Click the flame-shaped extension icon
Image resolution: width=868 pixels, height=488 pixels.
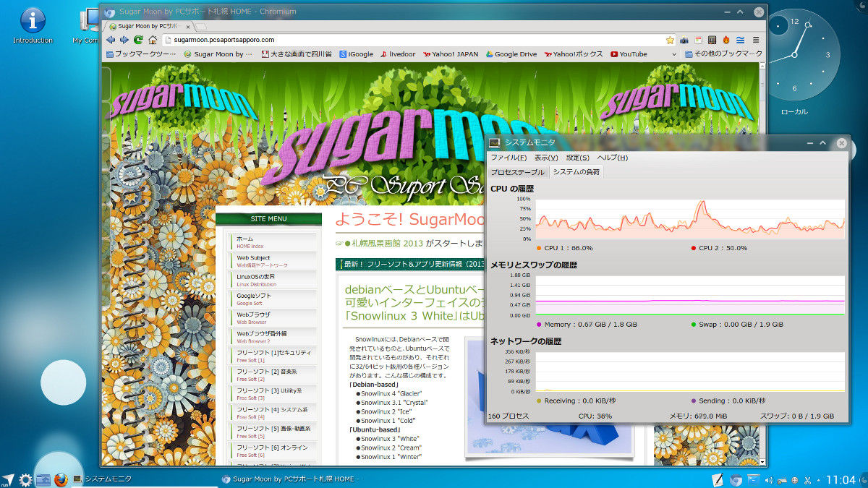(x=726, y=41)
